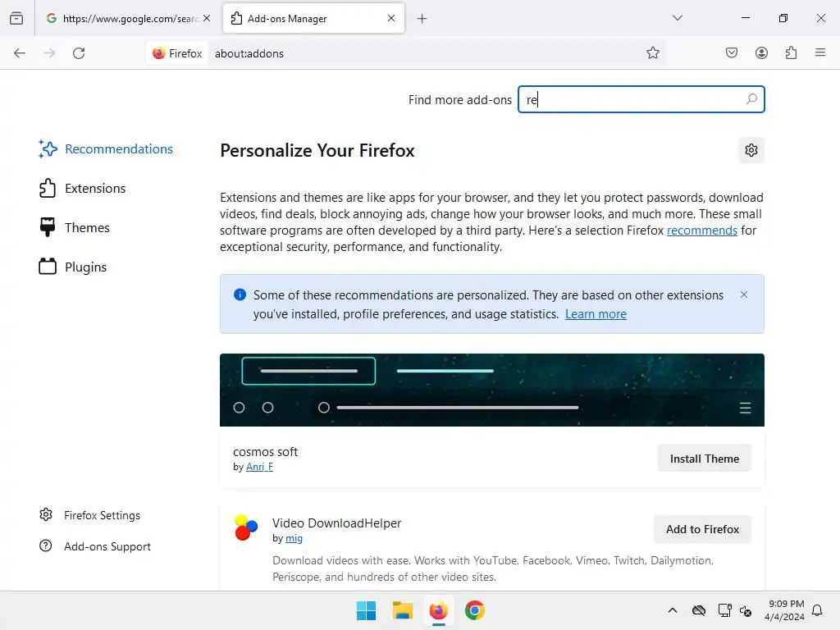Open File Explorer from taskbar
Image resolution: width=840 pixels, height=630 pixels.
402,610
